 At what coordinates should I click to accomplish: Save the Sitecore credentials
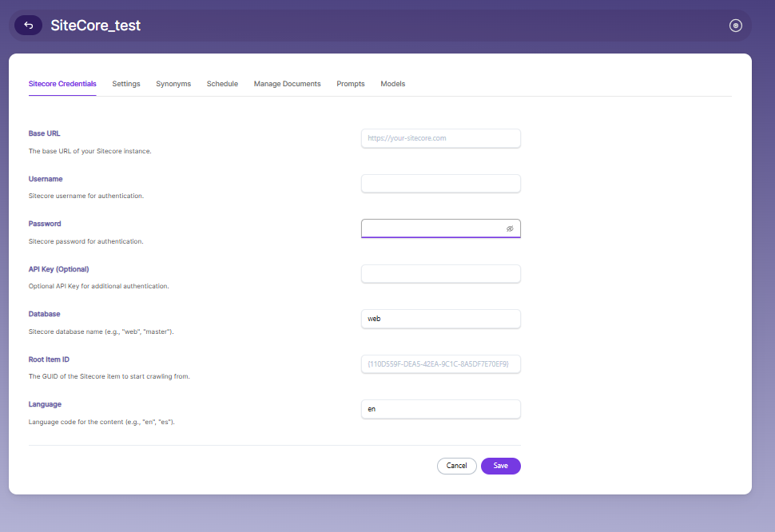501,466
